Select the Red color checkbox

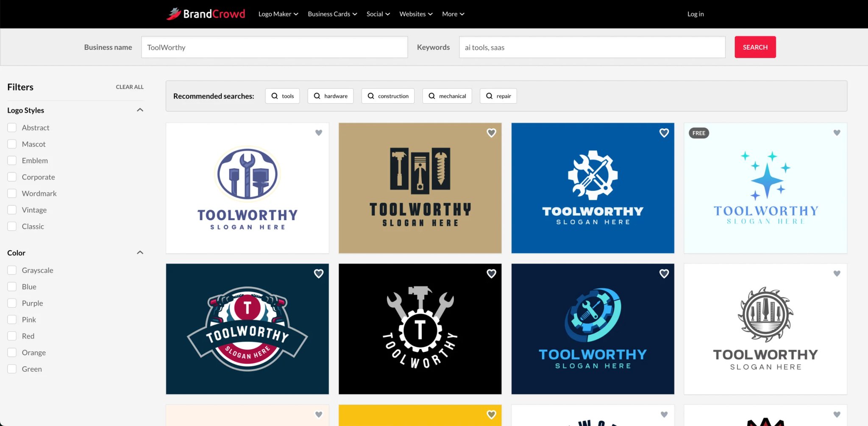pos(12,336)
